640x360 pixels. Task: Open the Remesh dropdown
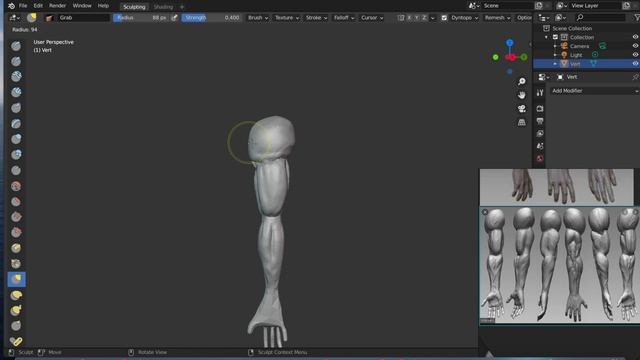pos(497,18)
